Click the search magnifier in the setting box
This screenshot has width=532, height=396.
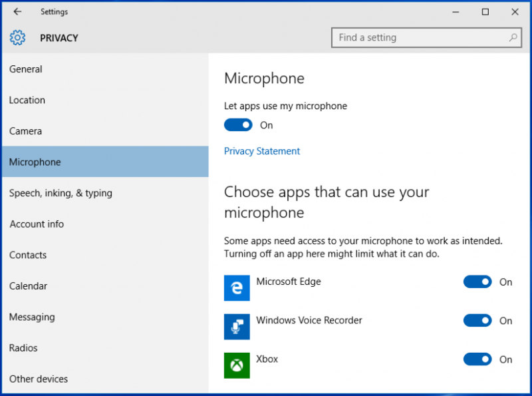pyautogui.click(x=513, y=37)
